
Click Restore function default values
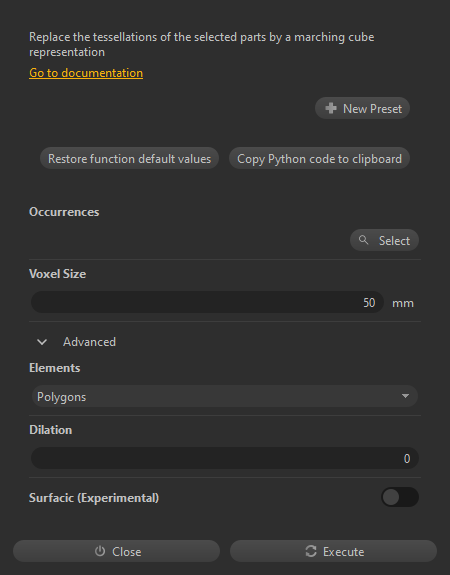(x=129, y=158)
